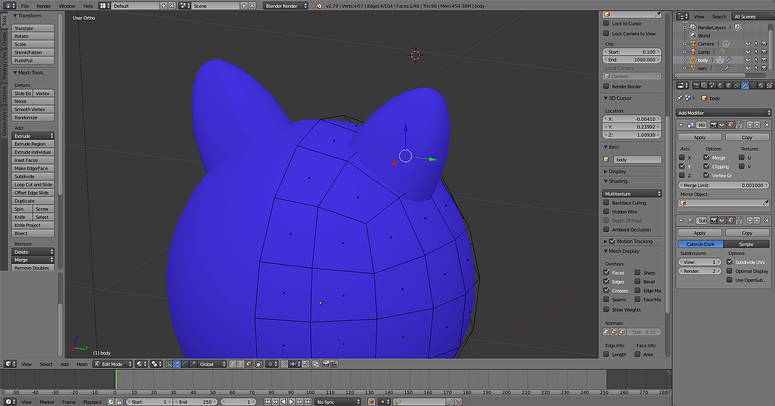Move the Mirror modifier down
This screenshot has height=406, width=775.
(757, 125)
